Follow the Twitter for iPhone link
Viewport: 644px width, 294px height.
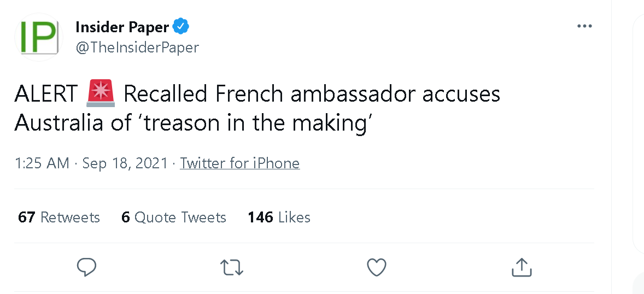coord(240,163)
